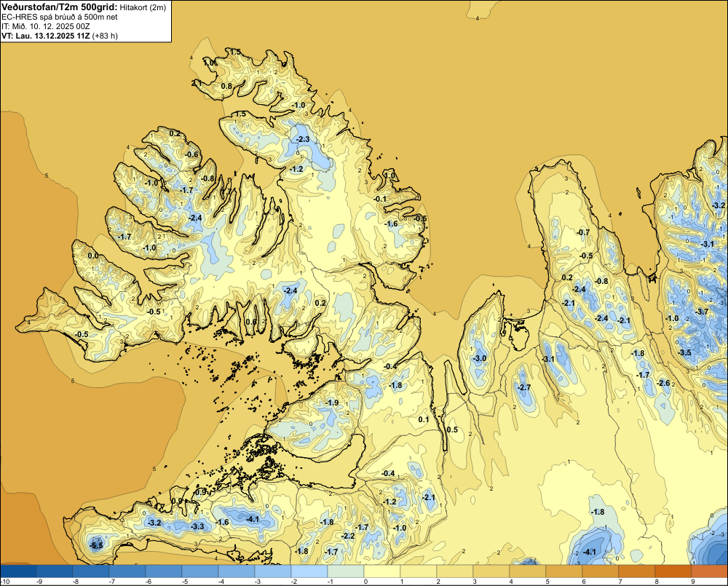Viewport: 728px width, 586px height.
Task: Pick the legend swatch between 2 and 3
Action: click(455, 571)
